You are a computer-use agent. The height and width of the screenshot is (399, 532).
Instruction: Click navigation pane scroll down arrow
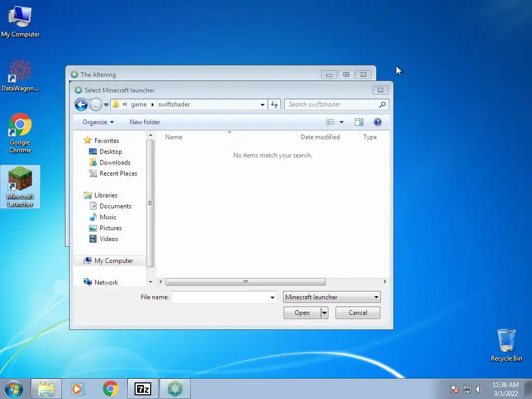(151, 282)
